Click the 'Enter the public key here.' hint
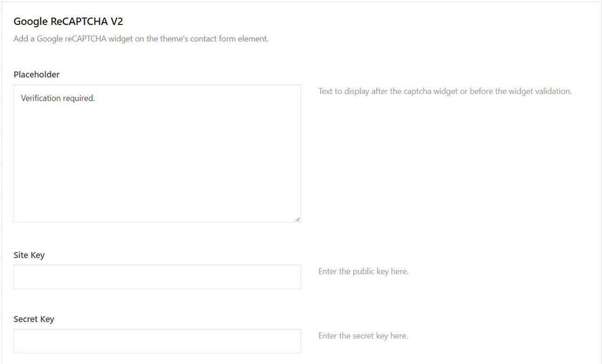The width and height of the screenshot is (602, 364). (x=363, y=271)
